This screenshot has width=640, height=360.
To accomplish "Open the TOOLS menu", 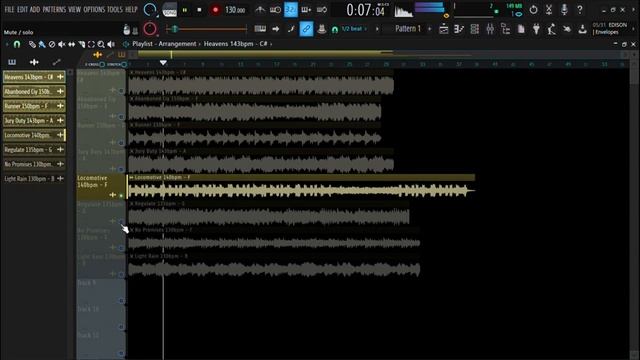I will click(x=115, y=9).
